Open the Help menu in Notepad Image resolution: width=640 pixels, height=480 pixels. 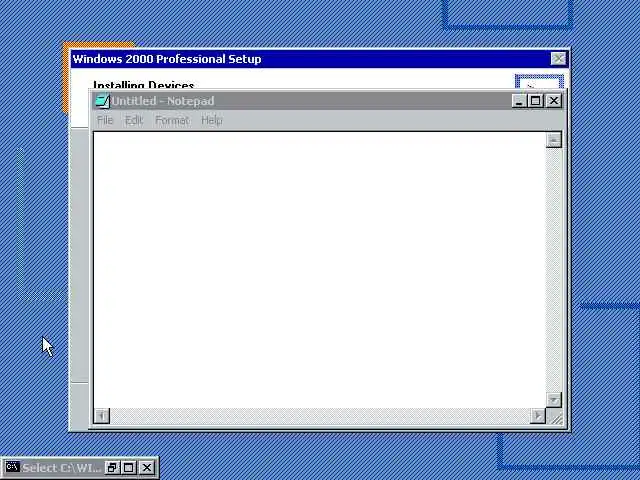click(x=212, y=120)
